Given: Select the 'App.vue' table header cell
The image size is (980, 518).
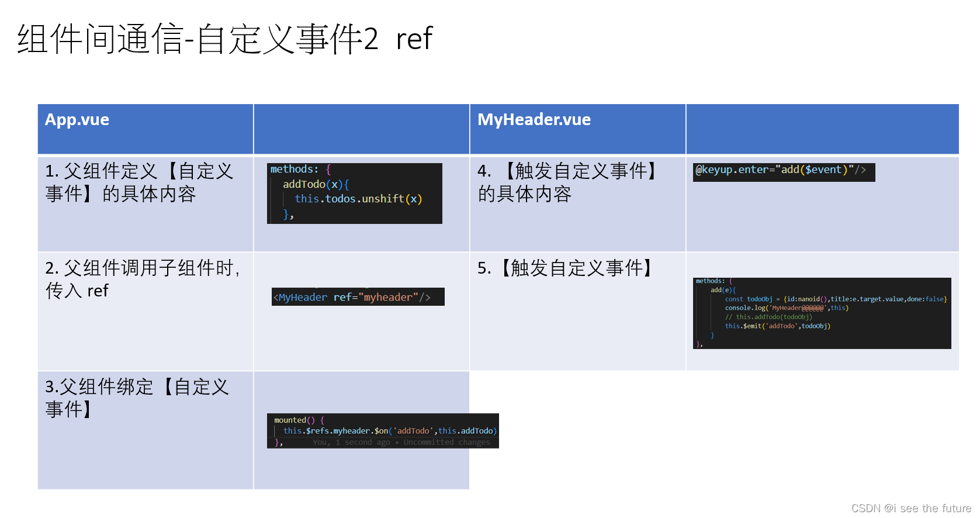Looking at the screenshot, I should pyautogui.click(x=146, y=129).
